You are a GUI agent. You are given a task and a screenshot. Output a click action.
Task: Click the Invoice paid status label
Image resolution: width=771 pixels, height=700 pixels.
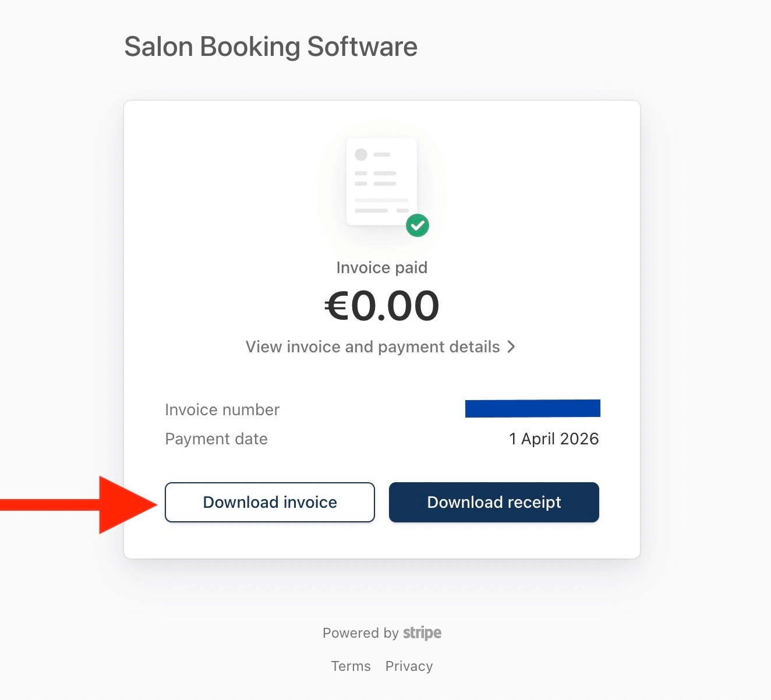381,267
